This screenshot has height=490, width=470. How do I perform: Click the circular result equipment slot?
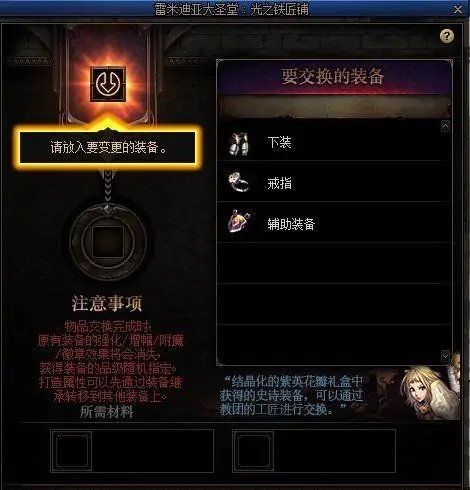coord(108,242)
